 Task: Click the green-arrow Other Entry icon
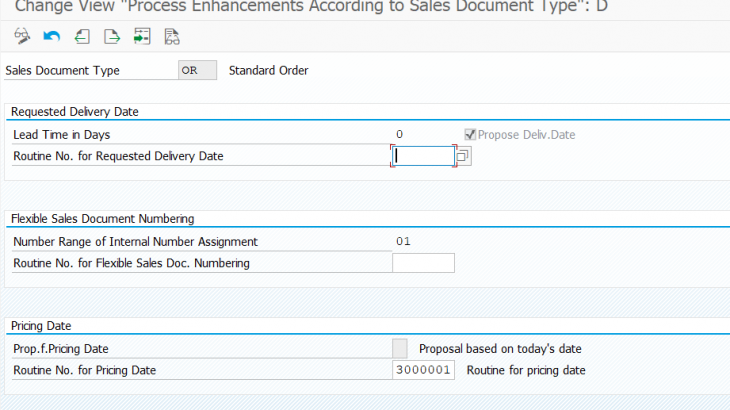[x=142, y=37]
